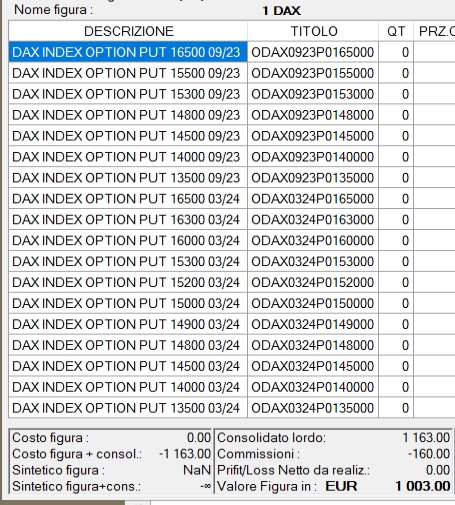Click the QT column header
The image size is (455, 505).
point(396,31)
